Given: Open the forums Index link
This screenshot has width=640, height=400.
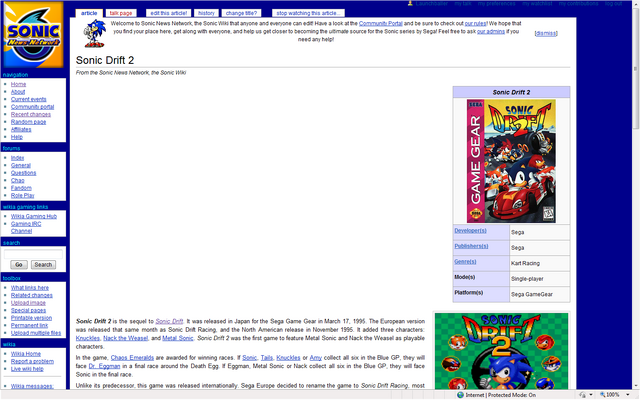Looking at the screenshot, I should point(18,158).
